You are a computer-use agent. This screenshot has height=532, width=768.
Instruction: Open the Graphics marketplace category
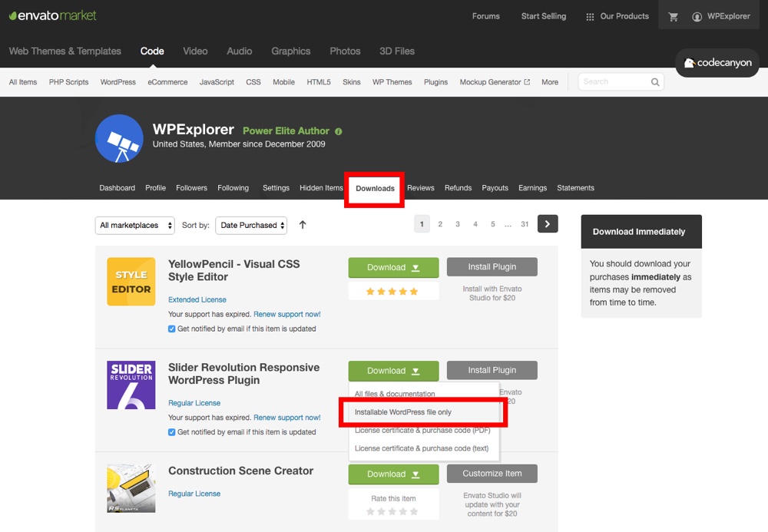click(x=291, y=51)
